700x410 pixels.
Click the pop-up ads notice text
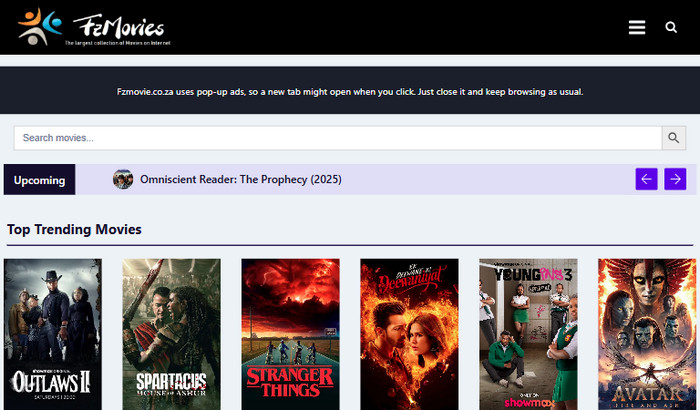tap(350, 92)
